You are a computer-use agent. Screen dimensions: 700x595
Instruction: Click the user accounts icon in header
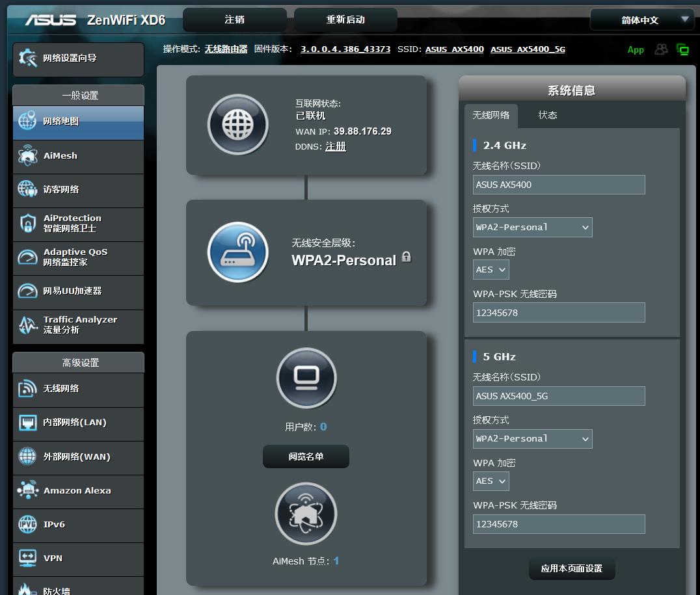(x=661, y=49)
